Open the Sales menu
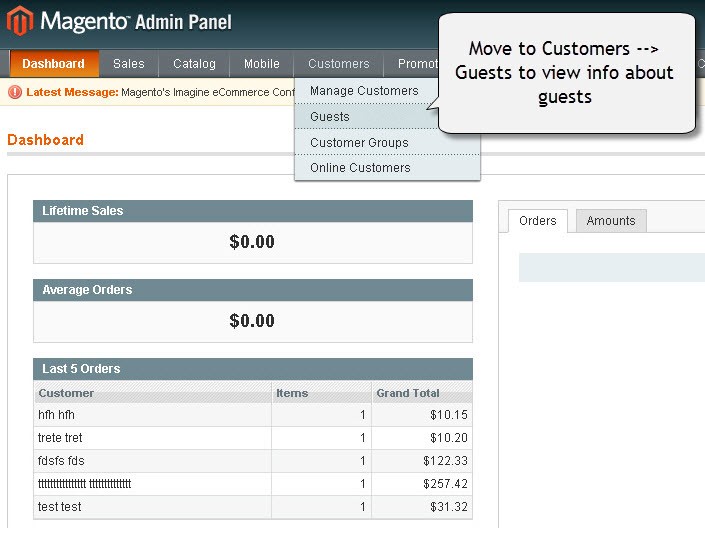 click(129, 64)
